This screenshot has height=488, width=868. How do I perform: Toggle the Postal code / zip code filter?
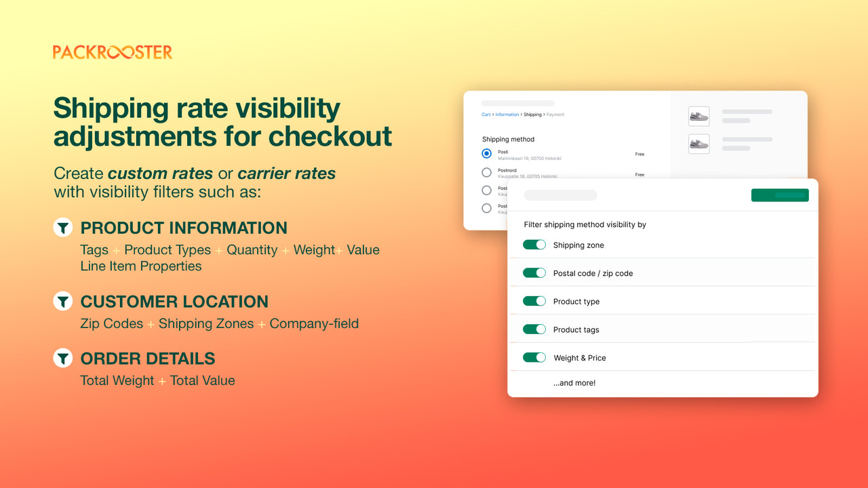pyautogui.click(x=534, y=272)
